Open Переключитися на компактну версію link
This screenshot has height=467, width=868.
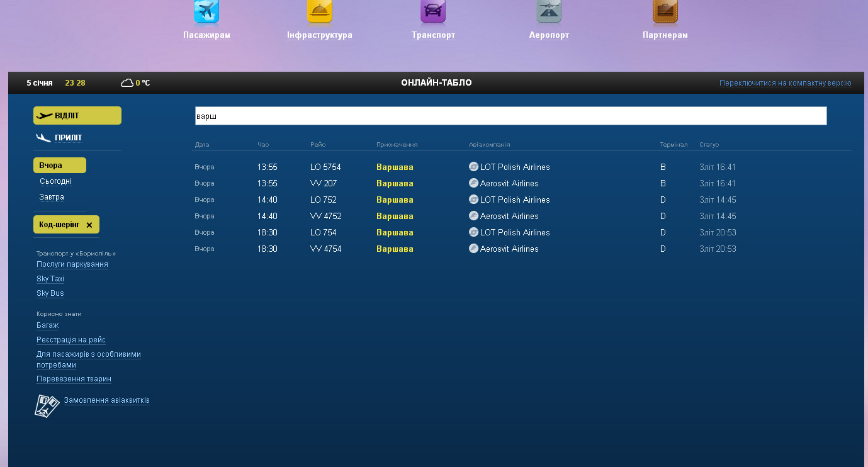[785, 83]
